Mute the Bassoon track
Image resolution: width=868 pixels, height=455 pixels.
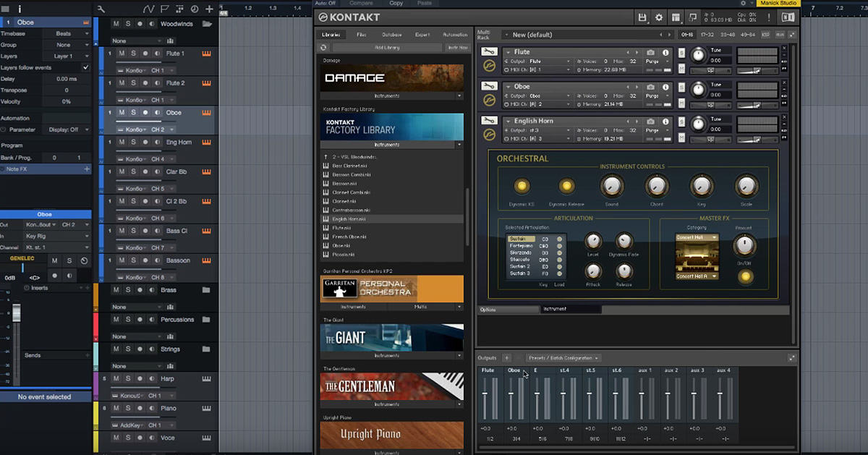coord(122,260)
